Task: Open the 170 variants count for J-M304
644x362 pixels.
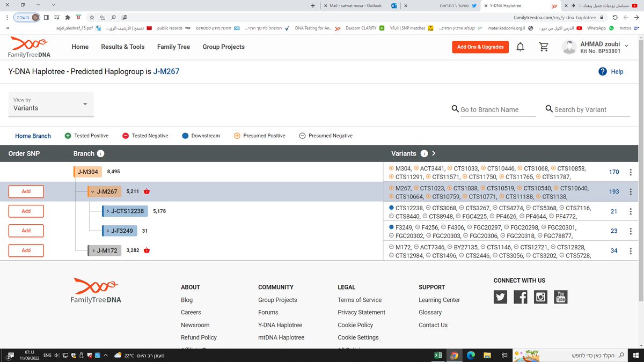Action: (x=614, y=172)
